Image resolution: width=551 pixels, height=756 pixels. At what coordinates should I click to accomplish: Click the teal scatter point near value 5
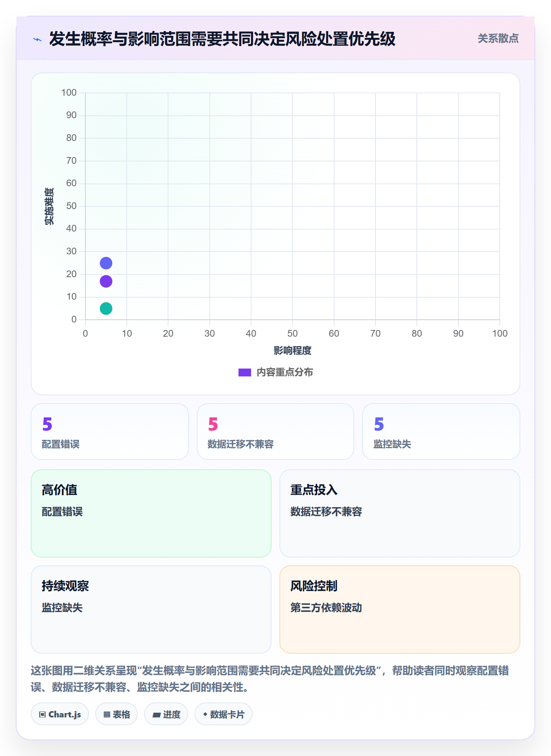point(106,308)
